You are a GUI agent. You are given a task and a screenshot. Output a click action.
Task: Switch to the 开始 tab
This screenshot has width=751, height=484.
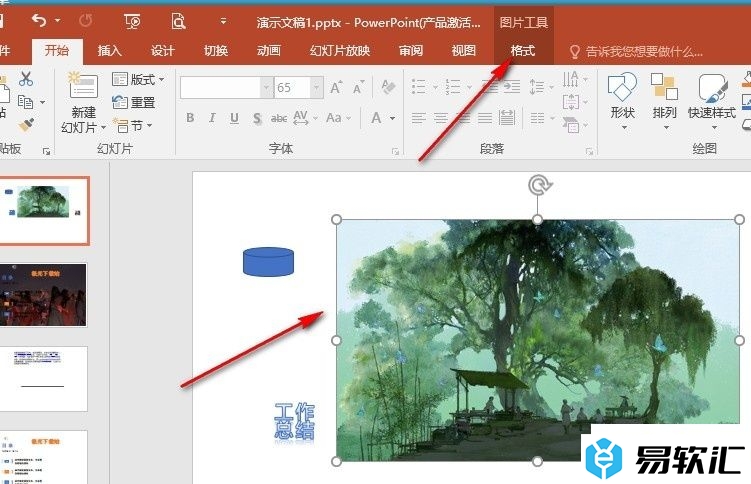click(x=57, y=51)
